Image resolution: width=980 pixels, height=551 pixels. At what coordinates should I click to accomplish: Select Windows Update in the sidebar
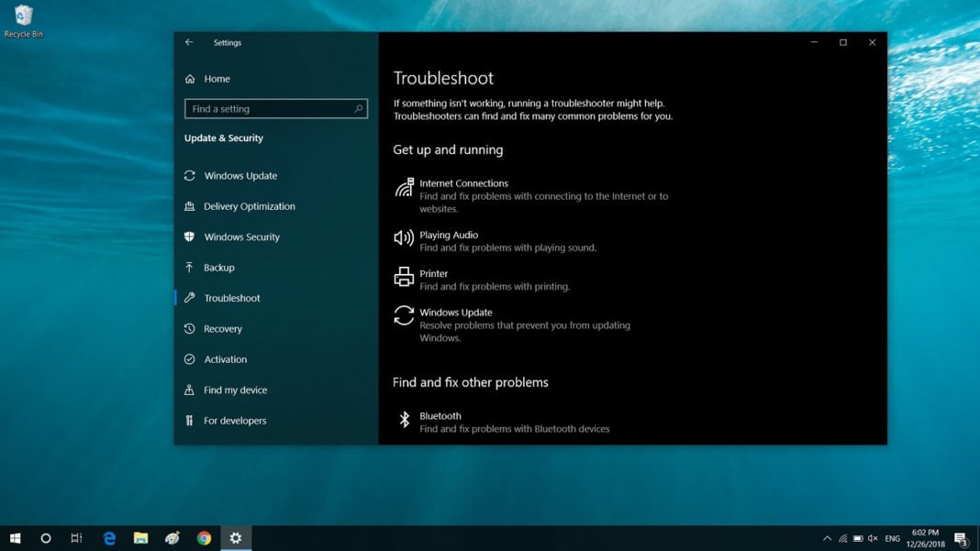tap(239, 175)
